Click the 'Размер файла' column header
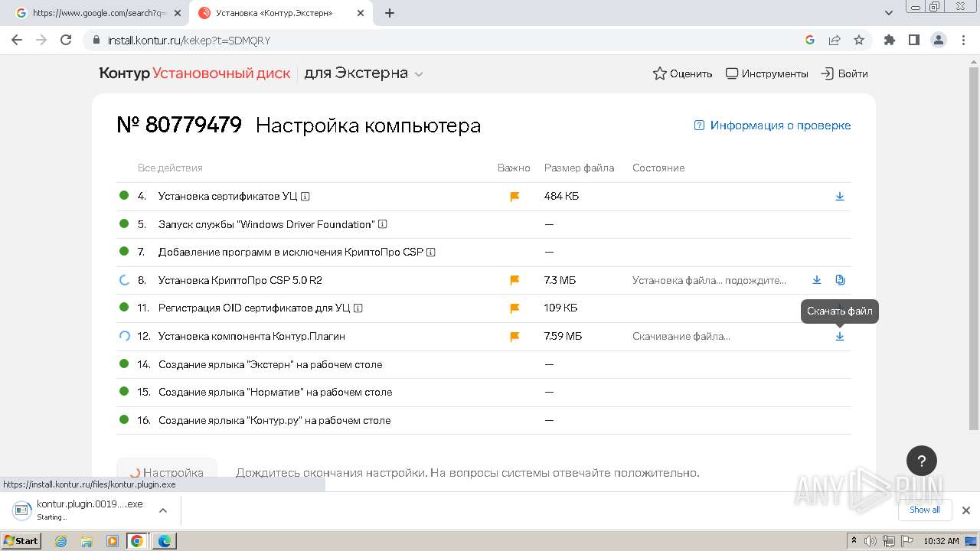980x551 pixels. pos(579,168)
